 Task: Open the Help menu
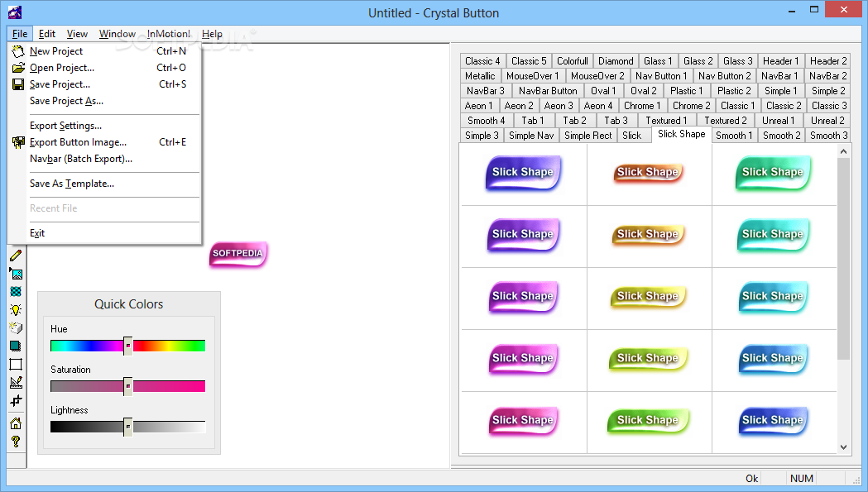(212, 34)
